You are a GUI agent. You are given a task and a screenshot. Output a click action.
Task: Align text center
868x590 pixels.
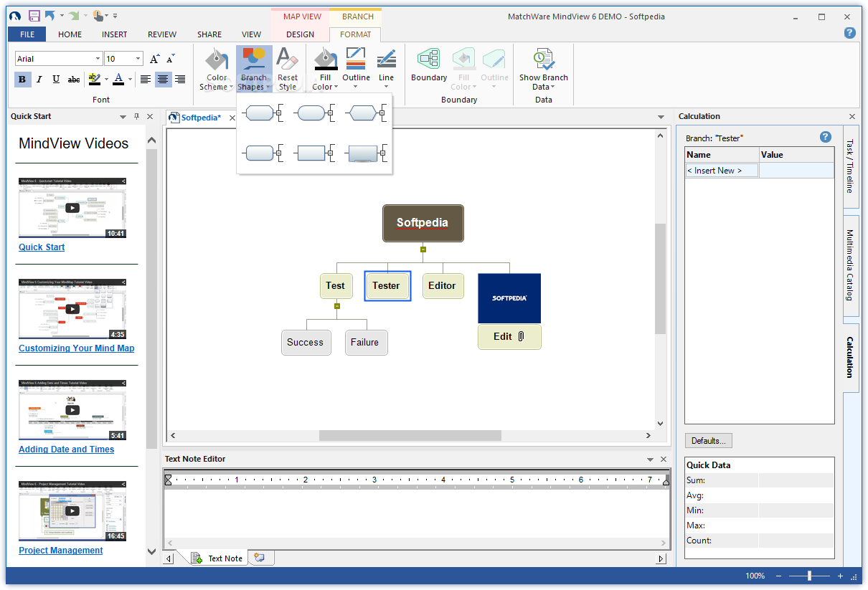pyautogui.click(x=164, y=79)
